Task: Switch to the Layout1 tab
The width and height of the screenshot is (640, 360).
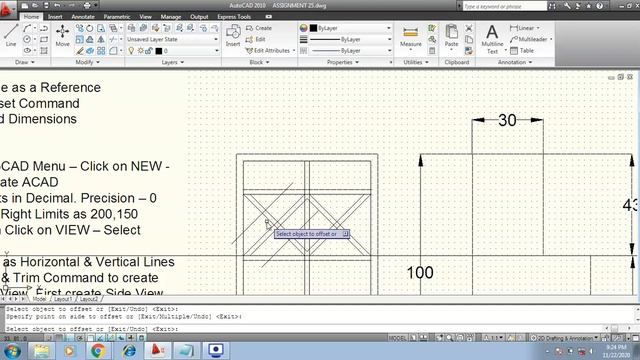Action: point(63,299)
